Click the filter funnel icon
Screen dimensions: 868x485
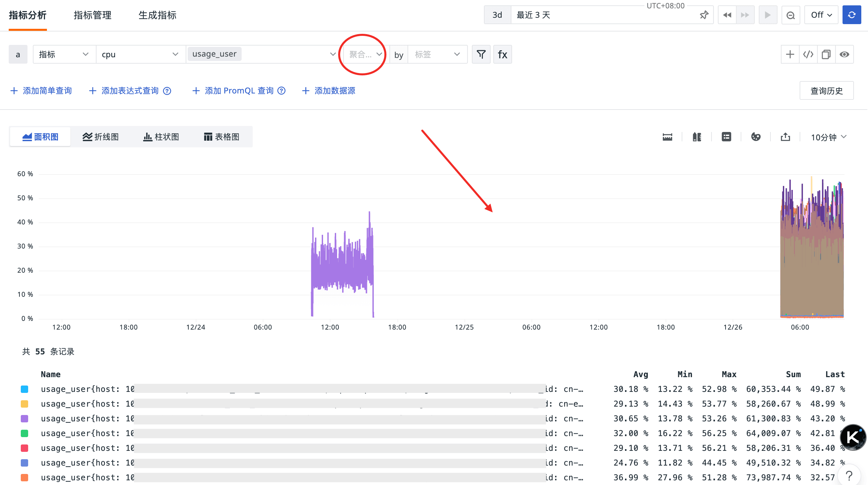pos(481,54)
